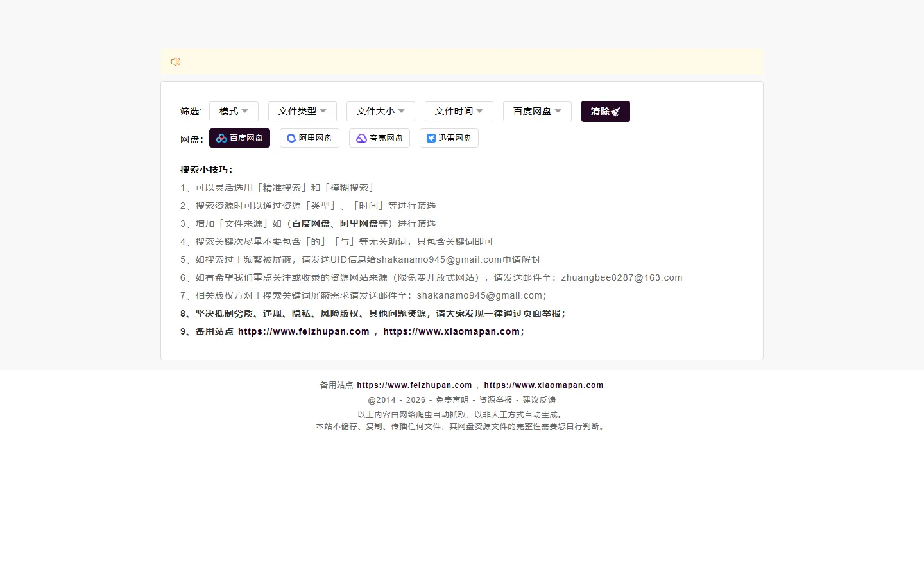Click the zhuangbee8287@163.com email text
924x578 pixels.
[622, 277]
